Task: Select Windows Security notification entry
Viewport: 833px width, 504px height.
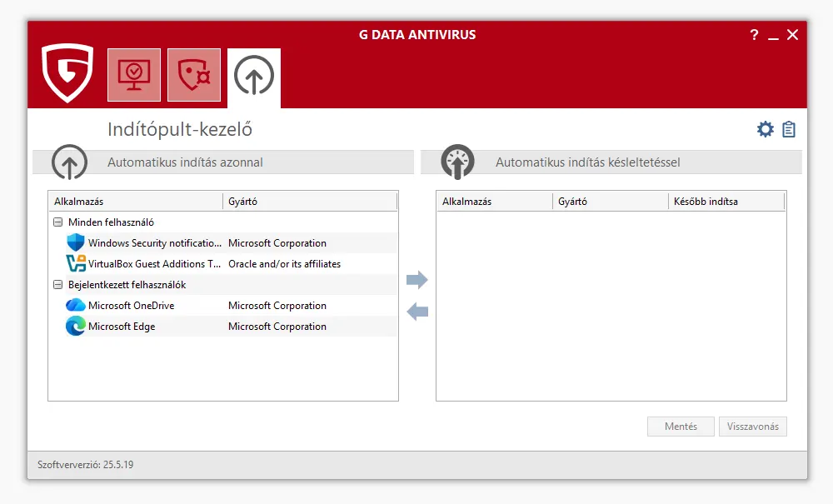Action: [x=154, y=243]
